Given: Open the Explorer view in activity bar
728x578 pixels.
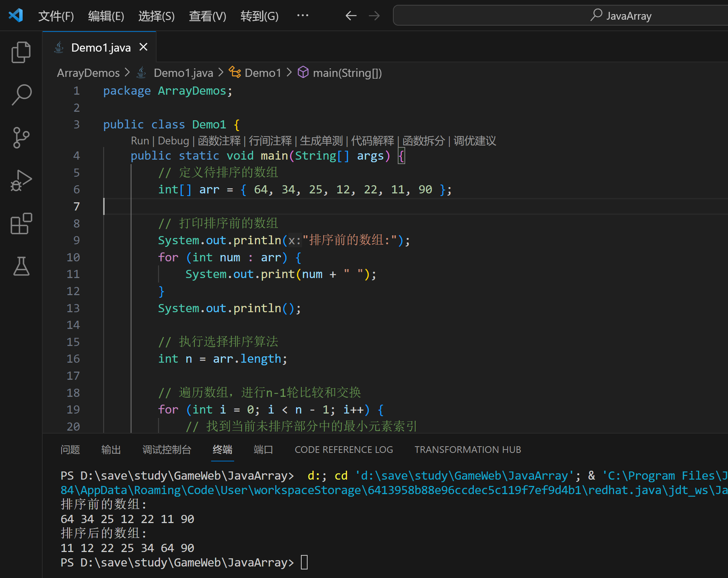Looking at the screenshot, I should coord(21,52).
